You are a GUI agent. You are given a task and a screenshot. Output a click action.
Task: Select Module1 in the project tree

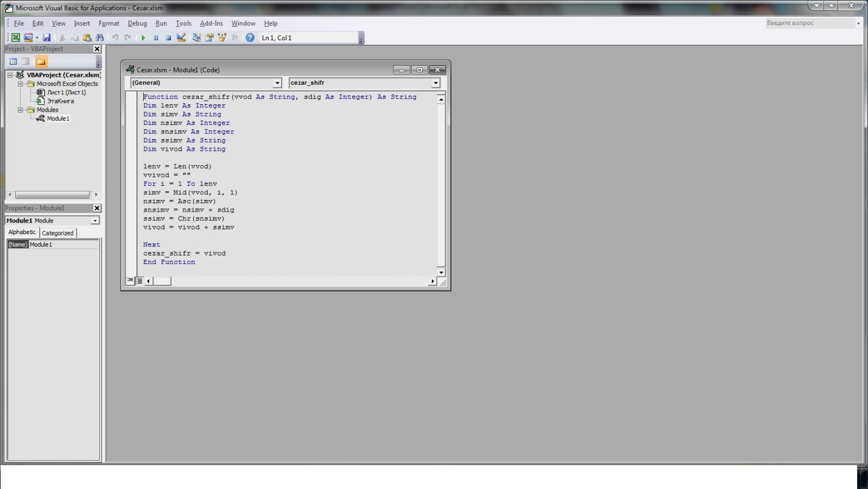pyautogui.click(x=58, y=119)
